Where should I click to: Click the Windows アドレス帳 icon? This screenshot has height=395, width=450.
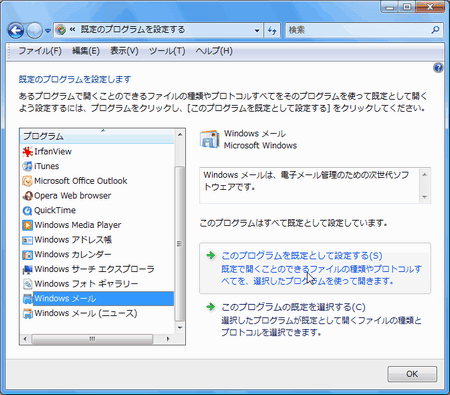27,240
